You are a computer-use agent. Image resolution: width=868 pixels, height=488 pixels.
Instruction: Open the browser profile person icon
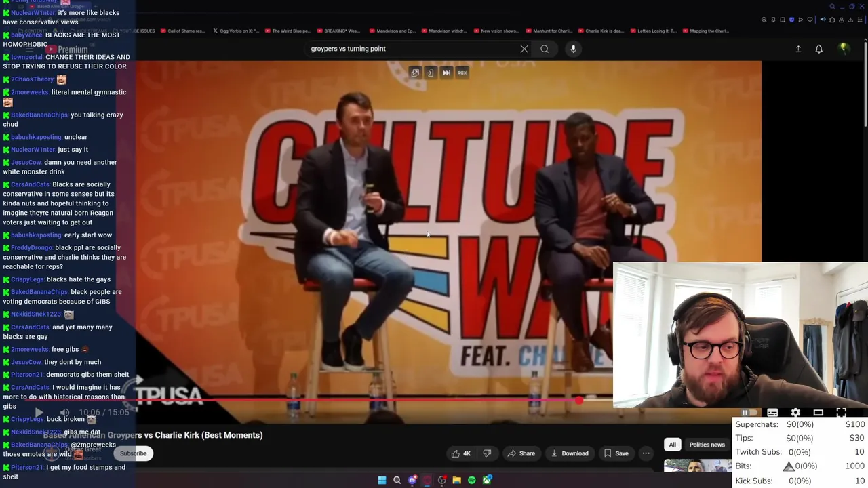coord(842,20)
